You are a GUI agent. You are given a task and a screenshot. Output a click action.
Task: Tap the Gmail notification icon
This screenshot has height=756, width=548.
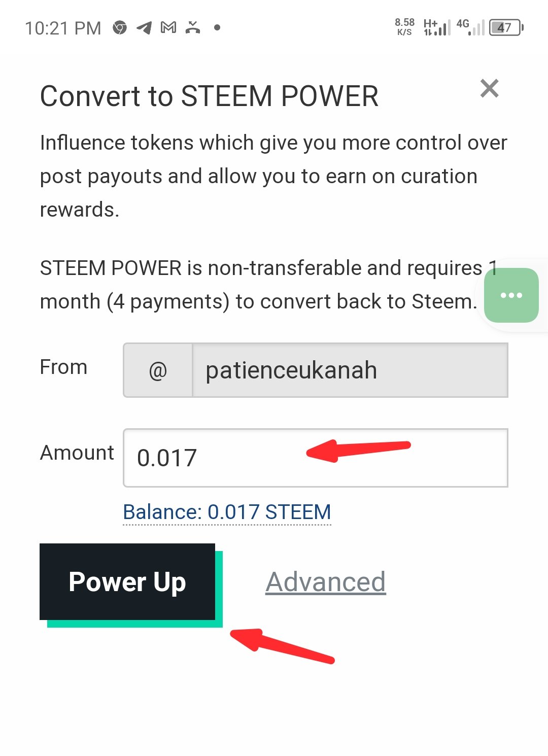(168, 27)
